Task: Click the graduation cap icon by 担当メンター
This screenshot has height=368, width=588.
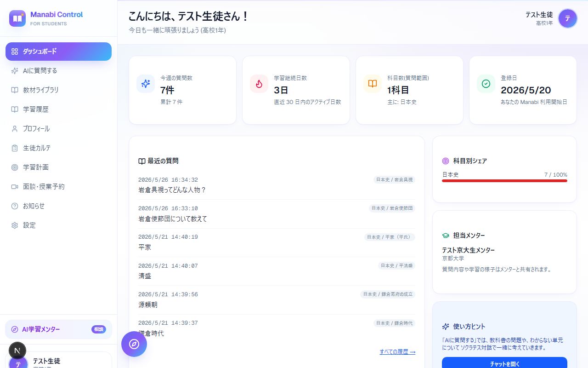Action: (x=446, y=236)
